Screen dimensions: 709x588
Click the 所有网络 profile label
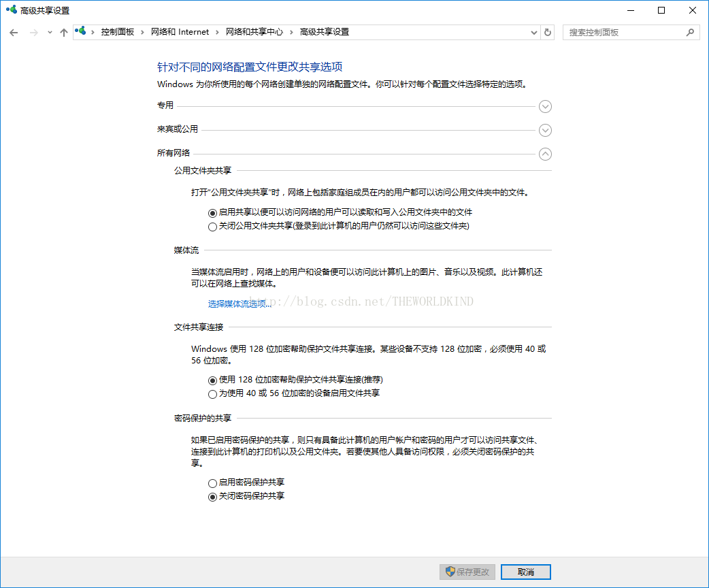(174, 153)
